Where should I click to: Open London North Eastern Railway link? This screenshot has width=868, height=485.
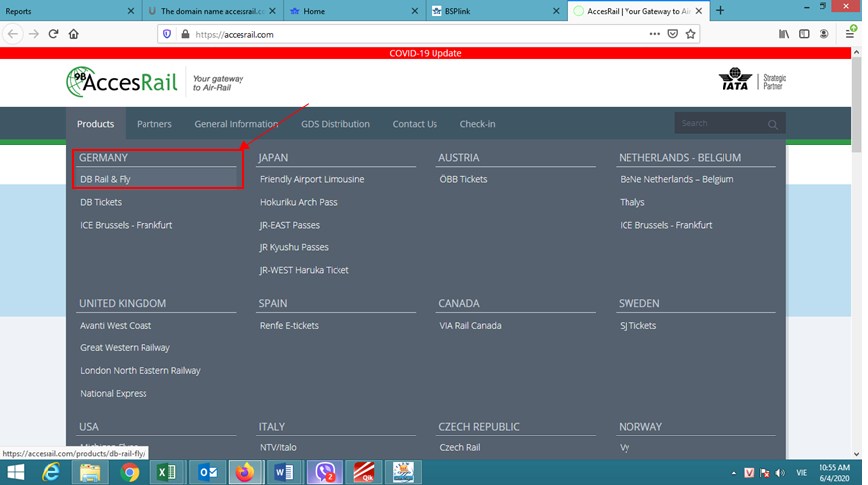pos(141,370)
